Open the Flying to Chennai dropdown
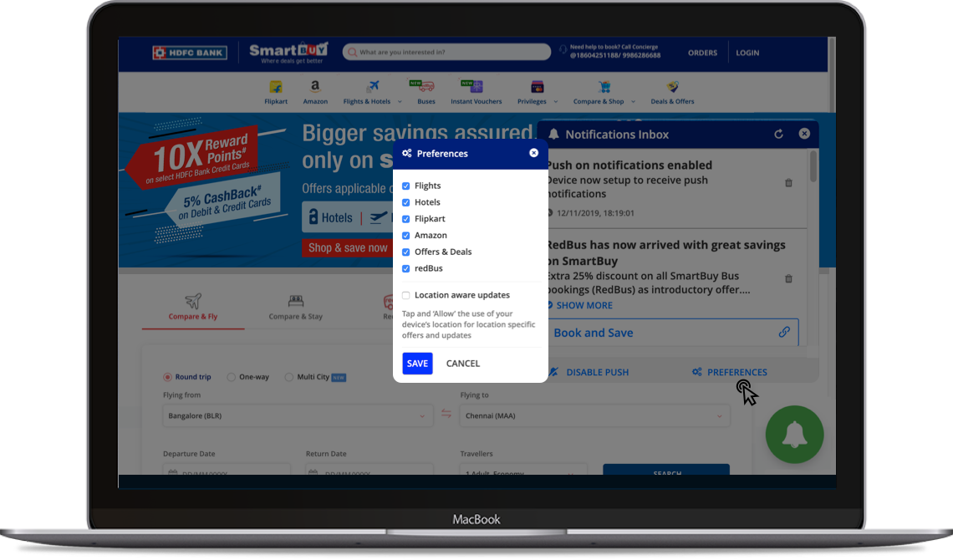 point(594,416)
